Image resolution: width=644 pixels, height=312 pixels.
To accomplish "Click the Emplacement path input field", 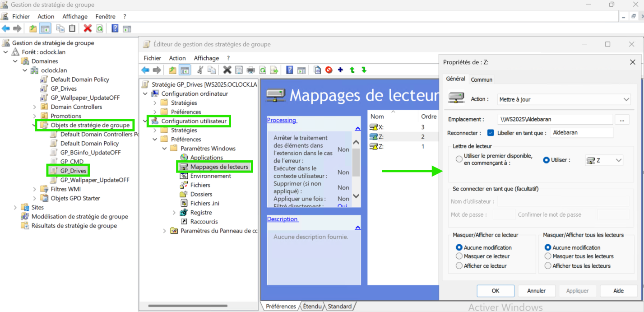I will point(555,120).
